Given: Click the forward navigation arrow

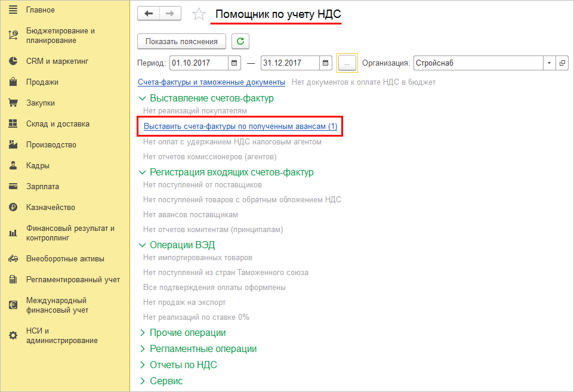Looking at the screenshot, I should (x=170, y=14).
